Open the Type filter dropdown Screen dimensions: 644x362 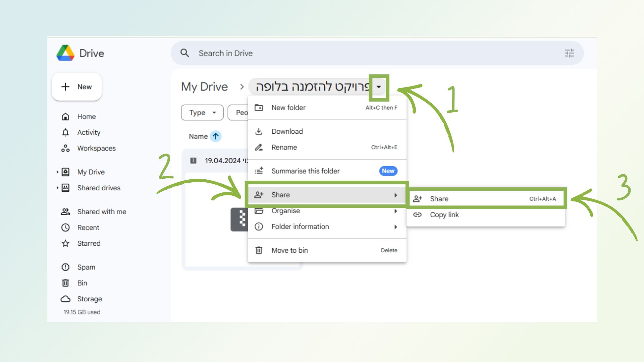tap(202, 113)
